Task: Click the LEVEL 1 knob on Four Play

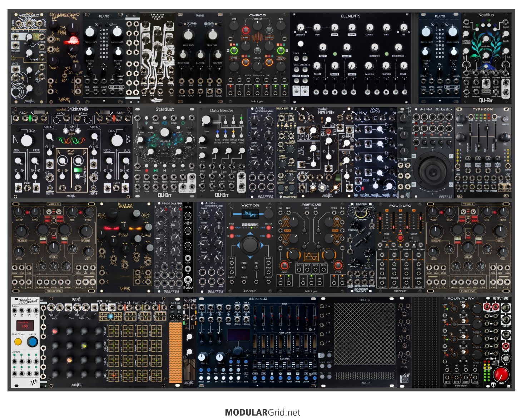Action: click(477, 309)
